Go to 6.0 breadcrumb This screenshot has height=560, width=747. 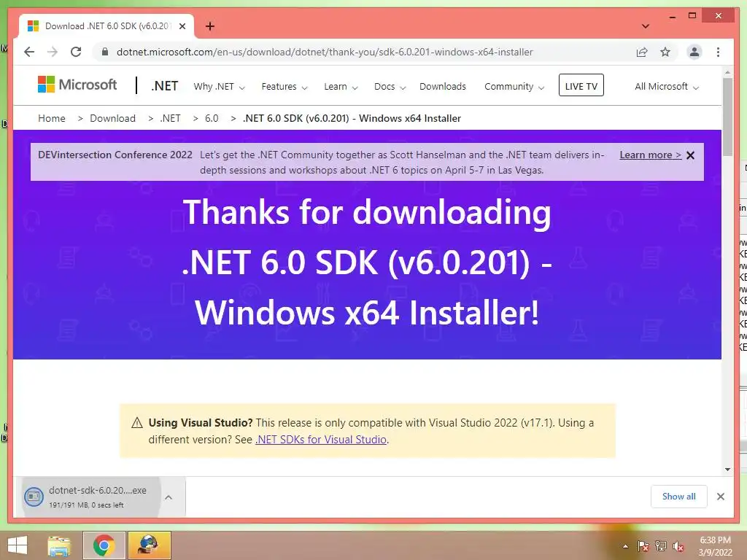[x=212, y=118]
